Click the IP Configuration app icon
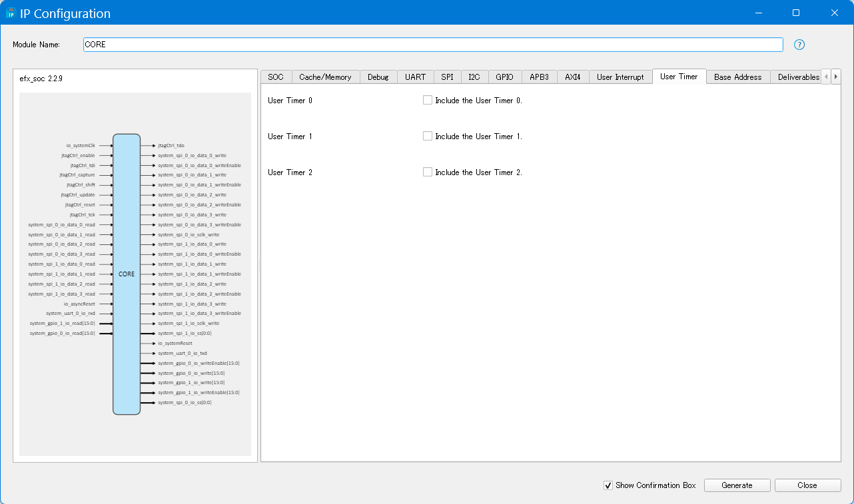The width and height of the screenshot is (854, 504). 11,13
